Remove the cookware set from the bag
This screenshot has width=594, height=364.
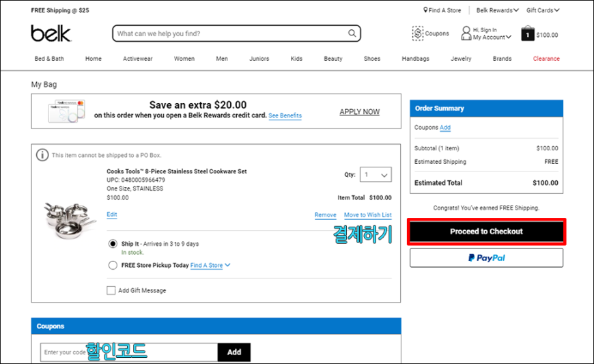(326, 214)
